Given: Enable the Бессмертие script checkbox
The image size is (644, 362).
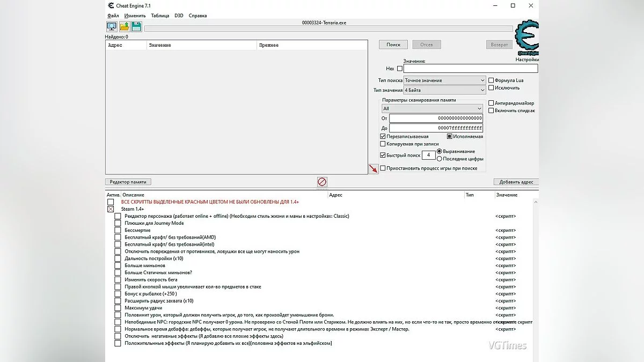Looking at the screenshot, I should pyautogui.click(x=118, y=230).
